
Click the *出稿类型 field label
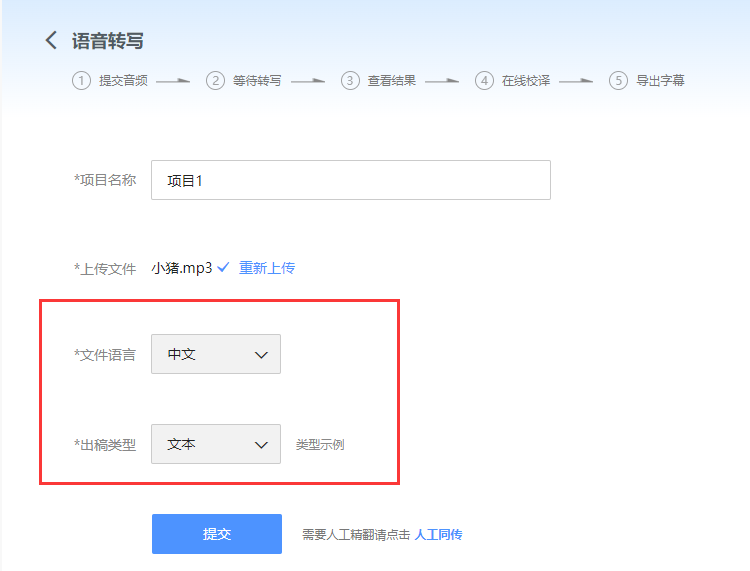click(x=105, y=445)
